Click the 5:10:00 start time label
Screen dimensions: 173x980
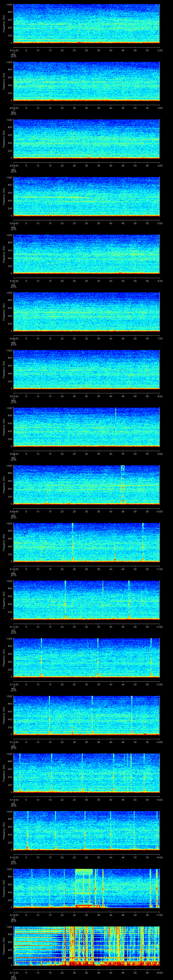point(14,569)
